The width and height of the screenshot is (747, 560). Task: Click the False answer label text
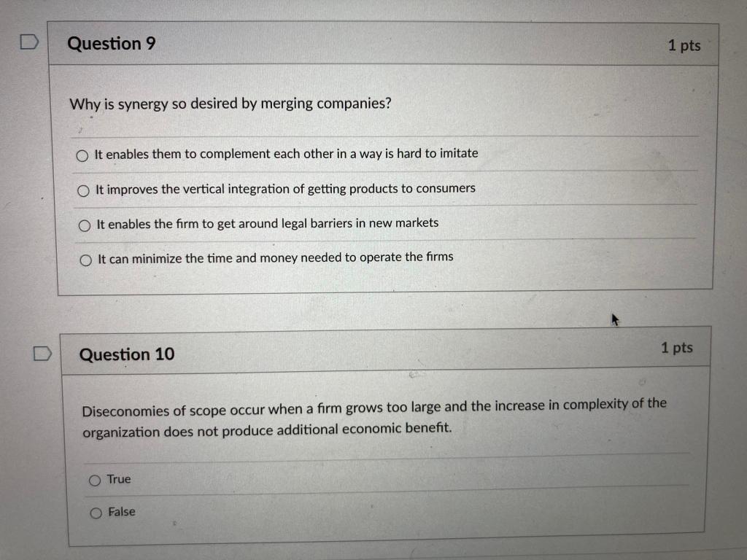click(x=122, y=512)
